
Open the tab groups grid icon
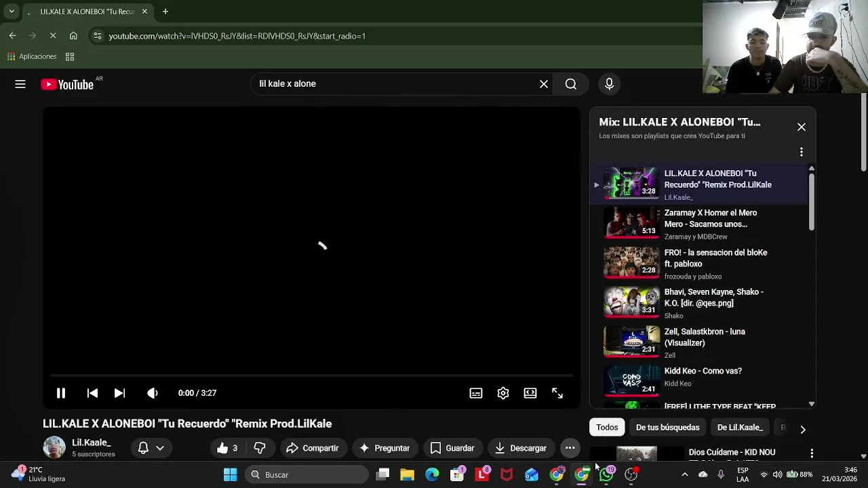[x=70, y=57]
